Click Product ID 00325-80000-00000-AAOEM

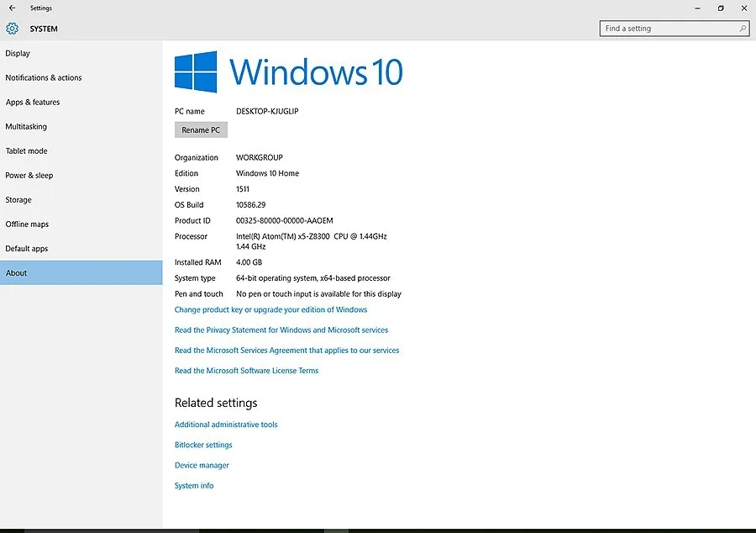pos(285,220)
